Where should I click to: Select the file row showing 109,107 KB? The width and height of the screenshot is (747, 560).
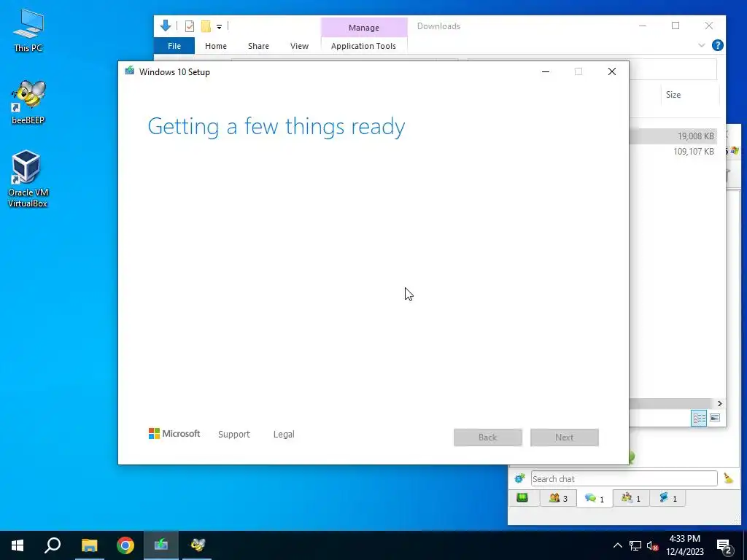[673, 152]
